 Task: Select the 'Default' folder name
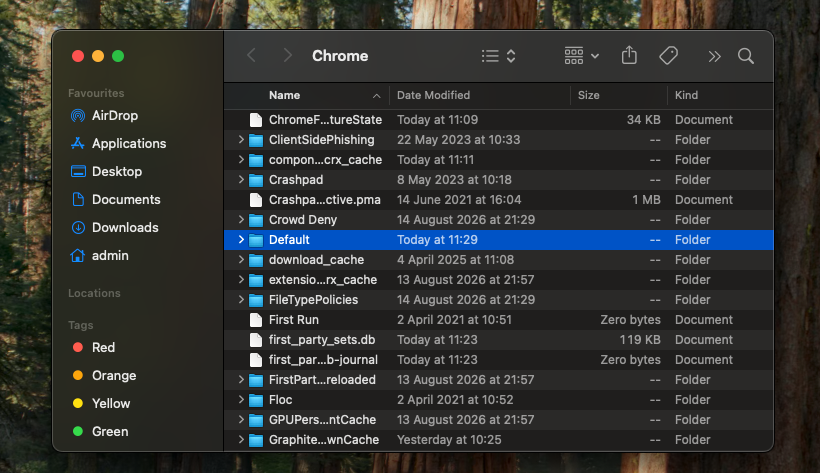pyautogui.click(x=289, y=240)
